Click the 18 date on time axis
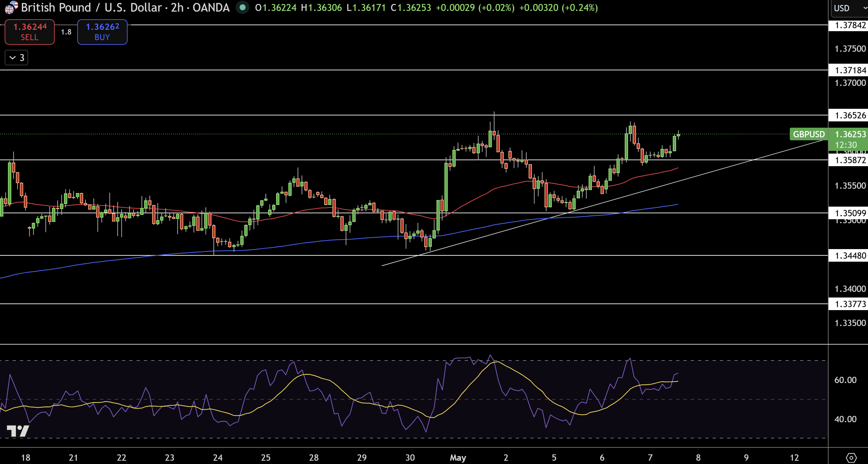This screenshot has height=464, width=868. [26, 458]
